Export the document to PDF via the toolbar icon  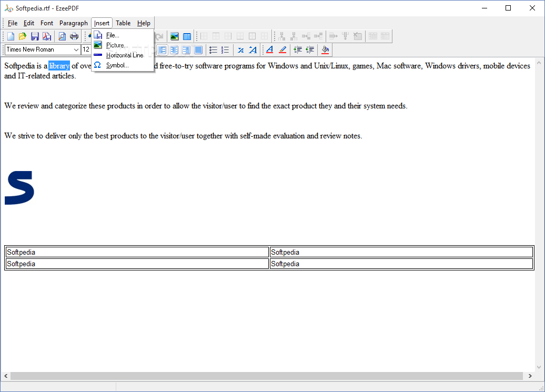point(47,36)
